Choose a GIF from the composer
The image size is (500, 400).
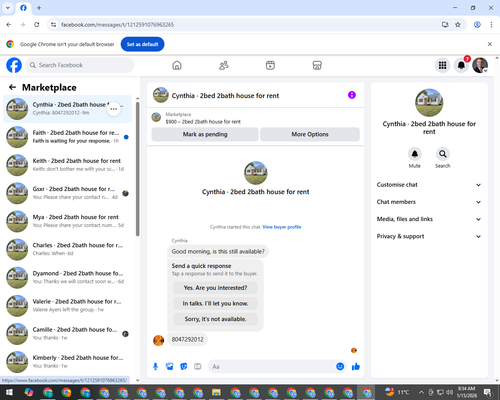[x=198, y=367]
